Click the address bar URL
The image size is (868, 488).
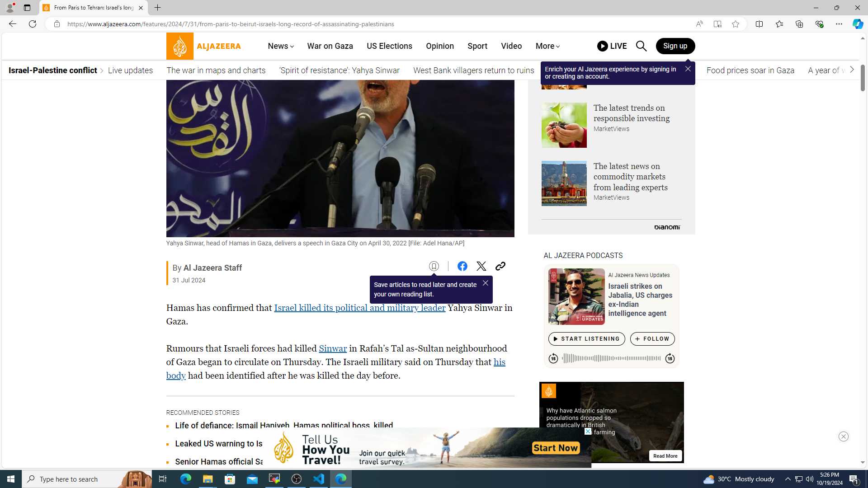pyautogui.click(x=231, y=24)
